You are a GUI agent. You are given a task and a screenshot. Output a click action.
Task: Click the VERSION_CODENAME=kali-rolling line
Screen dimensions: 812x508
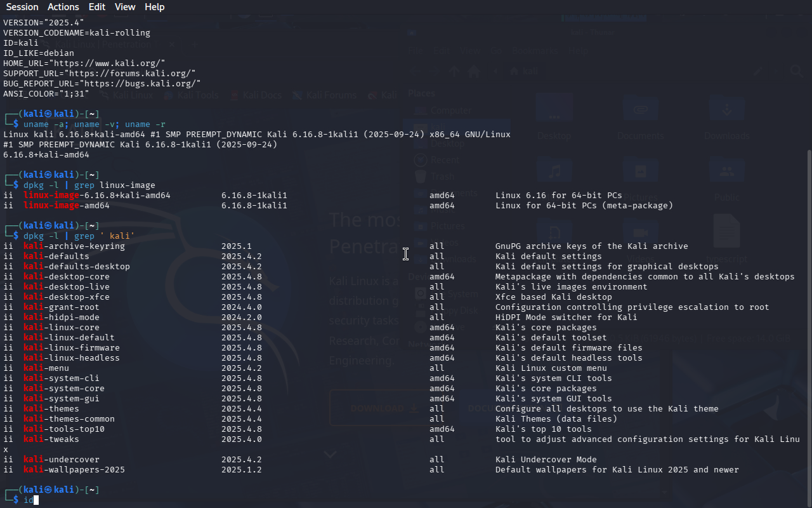76,32
